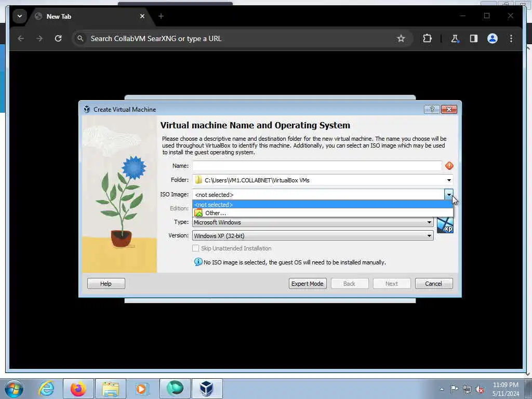Click the ISO Image field showing <not selected>
Image resolution: width=532 pixels, height=399 pixels.
point(318,194)
